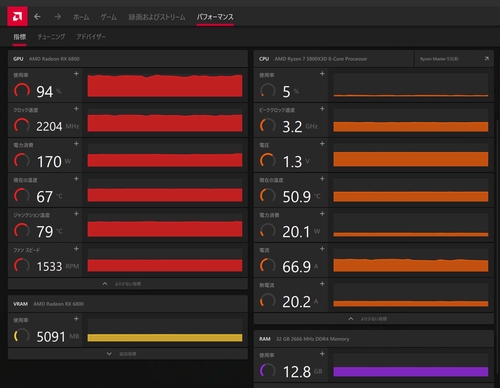Click plus on CPU 3.2 GHz clock row

pyautogui.click(x=322, y=109)
